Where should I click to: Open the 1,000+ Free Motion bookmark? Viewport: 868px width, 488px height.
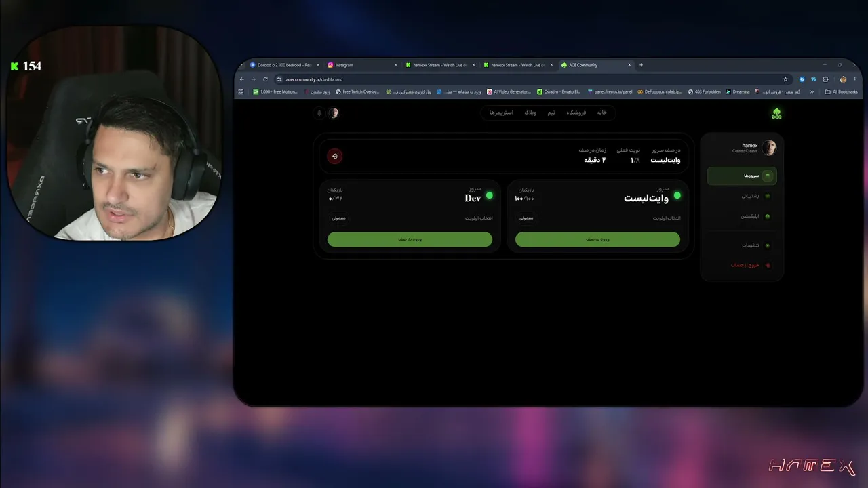pyautogui.click(x=275, y=91)
